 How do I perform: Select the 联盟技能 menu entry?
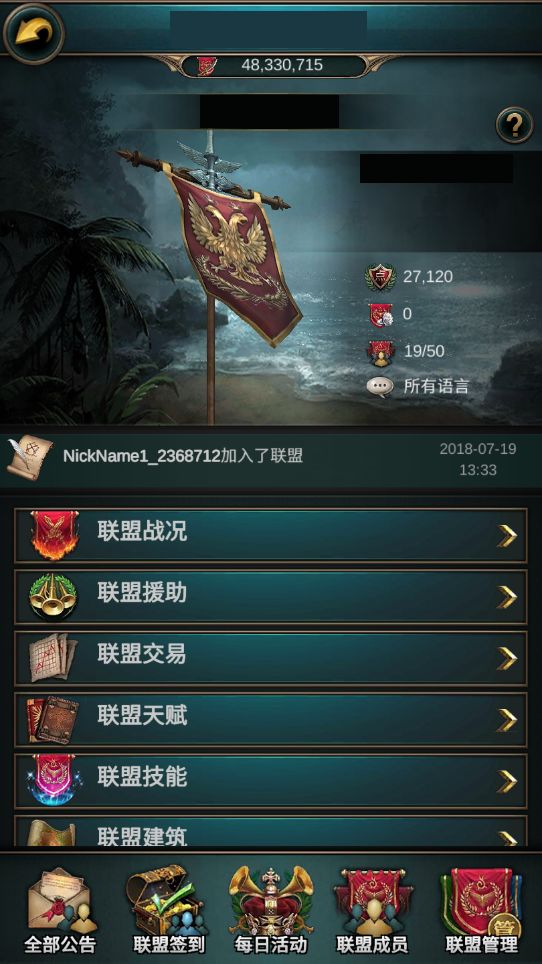coord(270,781)
